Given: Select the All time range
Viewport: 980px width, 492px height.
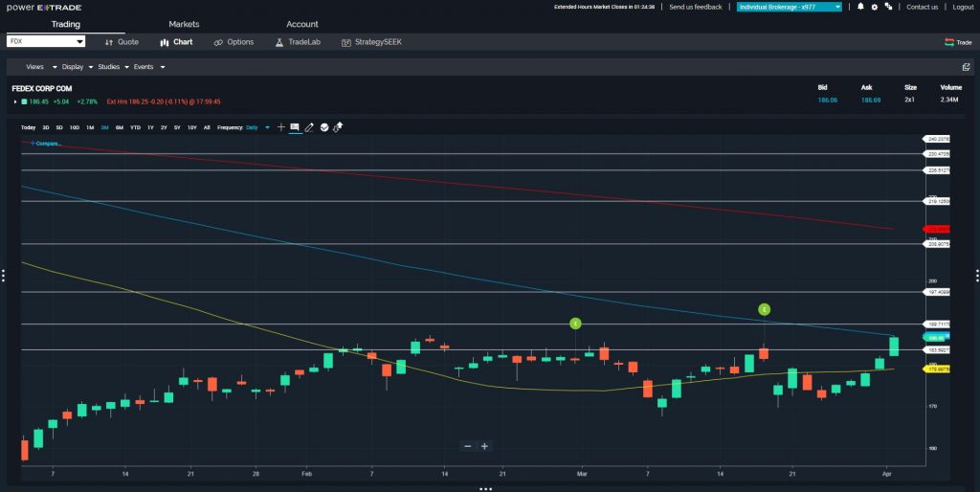Looking at the screenshot, I should [x=207, y=127].
